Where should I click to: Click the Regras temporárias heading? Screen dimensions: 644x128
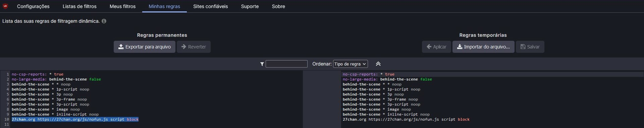483,35
